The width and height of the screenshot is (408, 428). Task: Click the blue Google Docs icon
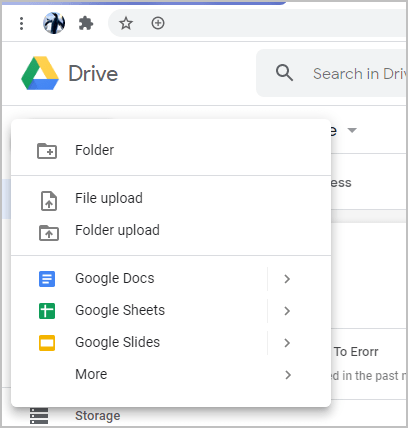point(47,279)
